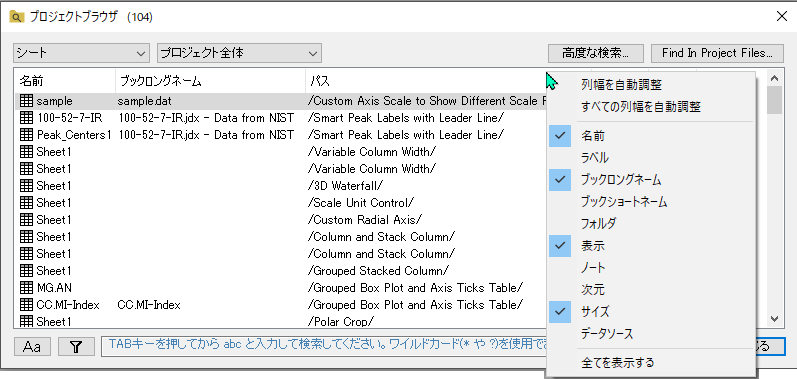Open the プロジェクト全体 scope dropdown
Viewport: 797px width, 379px height.
coord(239,53)
